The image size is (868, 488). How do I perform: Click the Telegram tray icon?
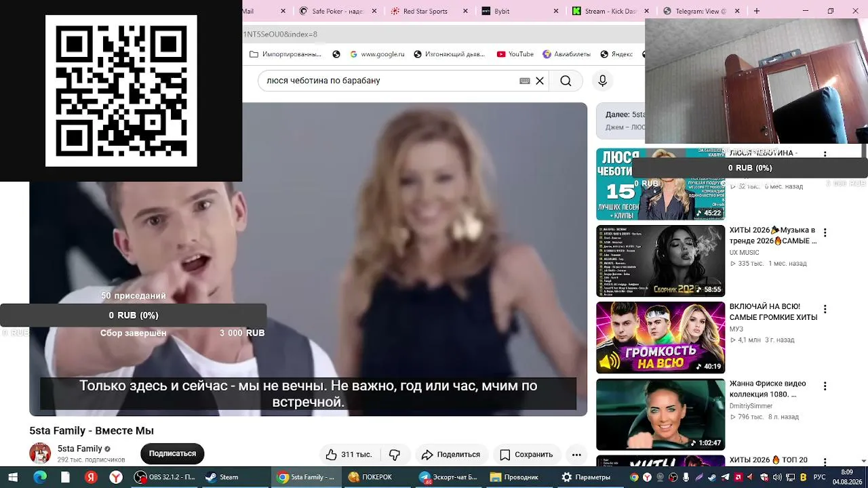[725, 477]
